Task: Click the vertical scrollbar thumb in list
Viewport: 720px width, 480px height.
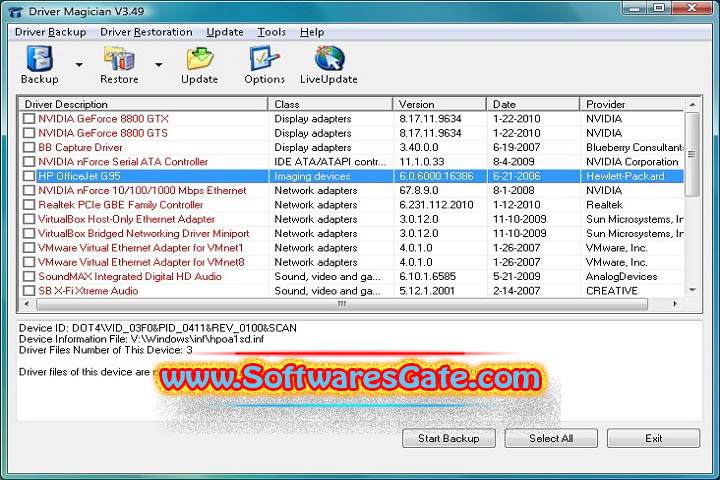Action: pyautogui.click(x=692, y=154)
